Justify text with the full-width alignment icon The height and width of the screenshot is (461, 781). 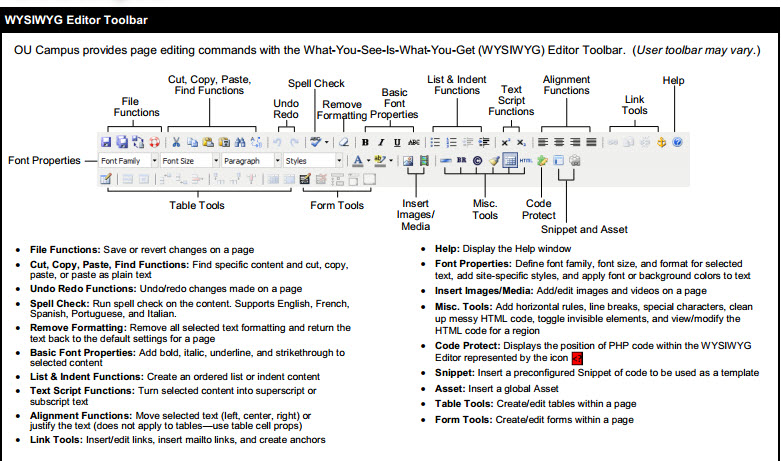click(x=591, y=142)
